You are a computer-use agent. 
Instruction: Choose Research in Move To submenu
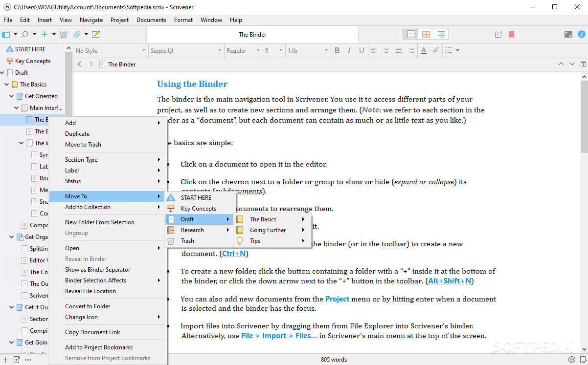(200, 230)
